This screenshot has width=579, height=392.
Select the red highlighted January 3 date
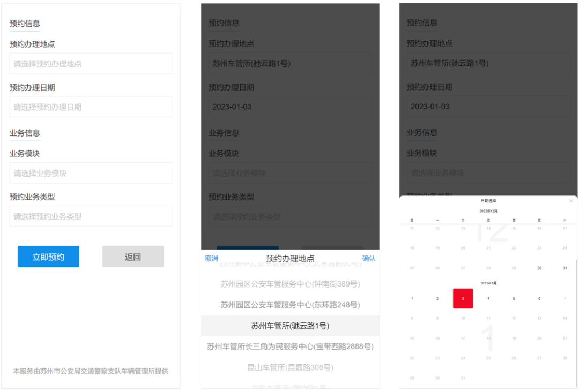tap(463, 298)
